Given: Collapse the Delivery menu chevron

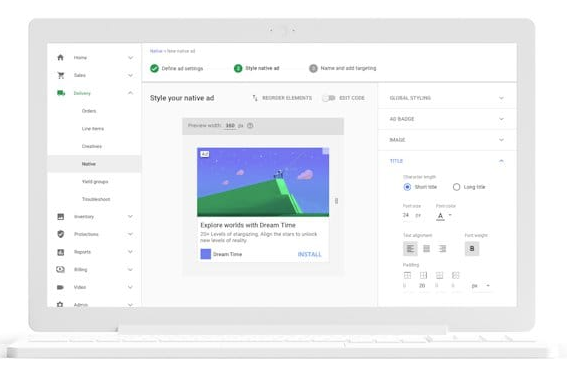Looking at the screenshot, I should point(131,93).
